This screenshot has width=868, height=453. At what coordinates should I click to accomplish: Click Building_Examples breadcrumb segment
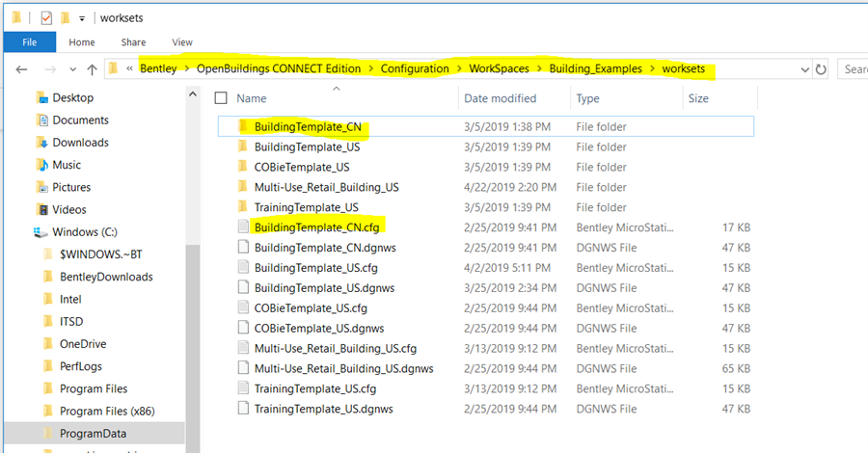click(596, 68)
